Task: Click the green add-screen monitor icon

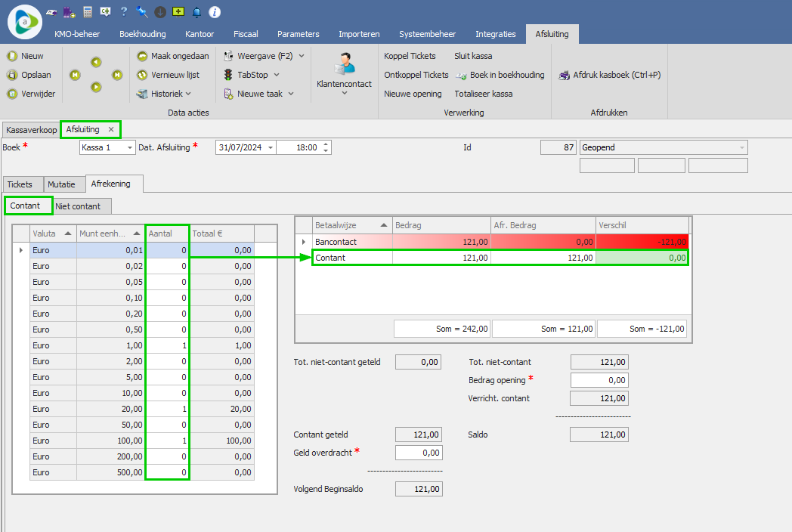Action: point(178,11)
